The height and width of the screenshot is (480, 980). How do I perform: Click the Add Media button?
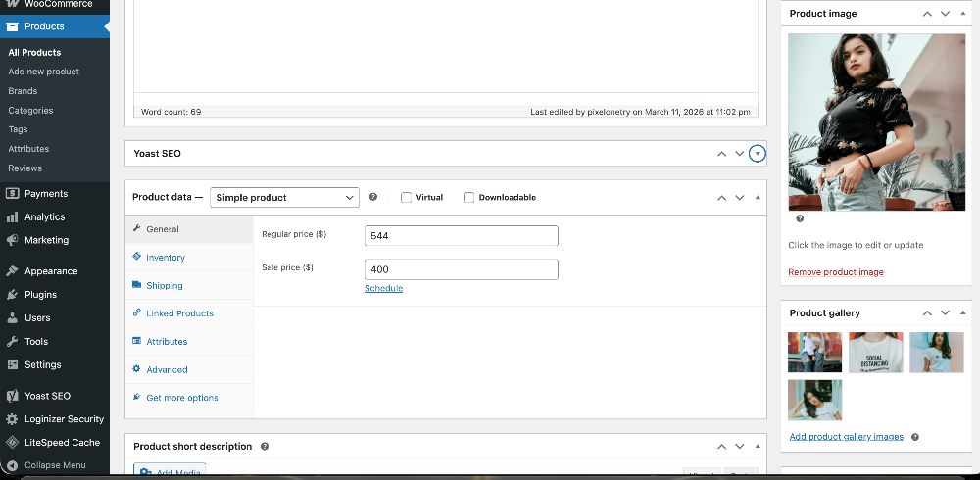pos(170,471)
